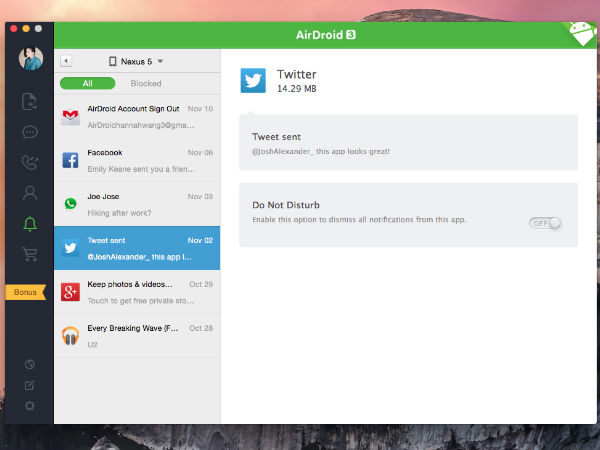Open the user profile avatar
Image resolution: width=600 pixels, height=450 pixels.
pos(31,59)
